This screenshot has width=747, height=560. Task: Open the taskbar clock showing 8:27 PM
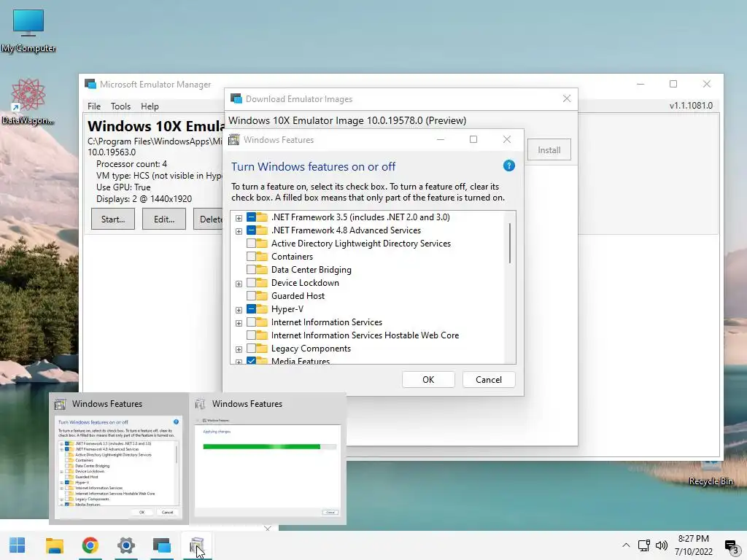[693, 545]
